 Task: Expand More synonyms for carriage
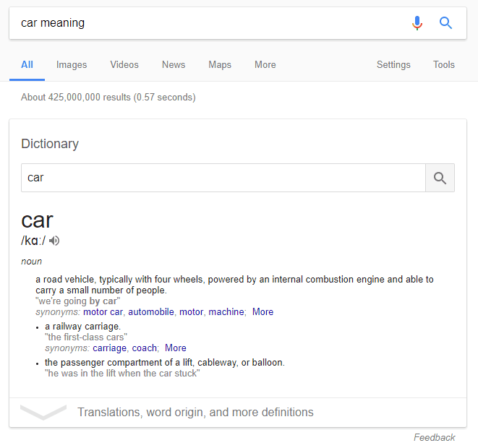(175, 348)
